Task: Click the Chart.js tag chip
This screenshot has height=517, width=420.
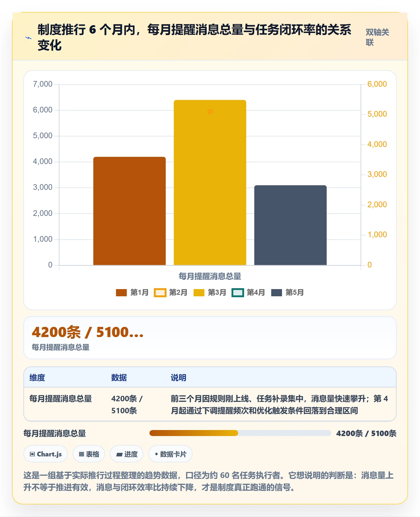Action: pyautogui.click(x=46, y=454)
